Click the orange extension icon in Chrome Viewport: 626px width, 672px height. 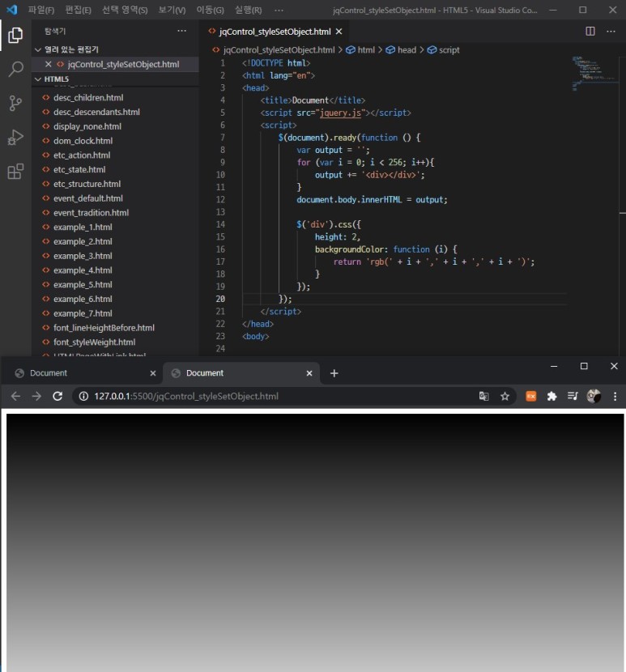[x=530, y=396]
